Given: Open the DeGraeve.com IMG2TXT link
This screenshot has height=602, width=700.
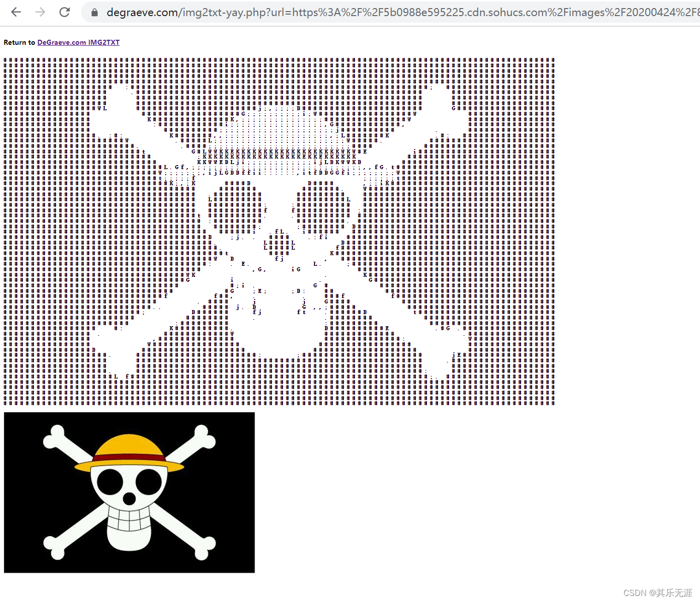Looking at the screenshot, I should click(79, 42).
